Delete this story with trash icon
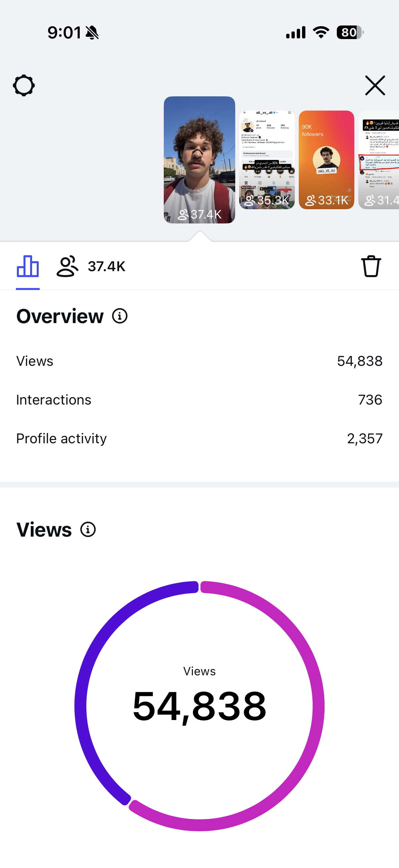Image resolution: width=399 pixels, height=868 pixels. [x=371, y=266]
